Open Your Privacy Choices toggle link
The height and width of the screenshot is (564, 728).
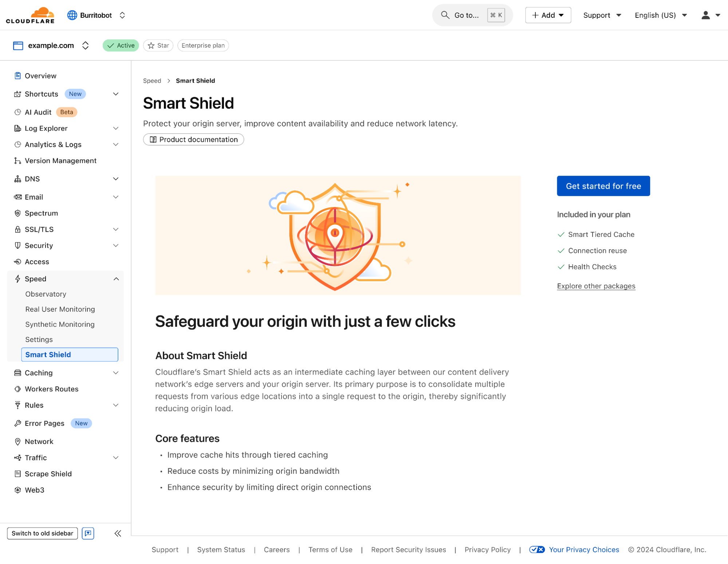pos(583,549)
